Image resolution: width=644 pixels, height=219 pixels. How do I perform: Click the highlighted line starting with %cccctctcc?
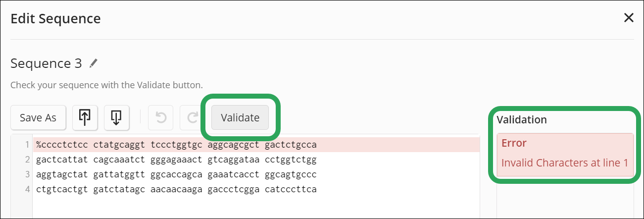[x=176, y=145]
